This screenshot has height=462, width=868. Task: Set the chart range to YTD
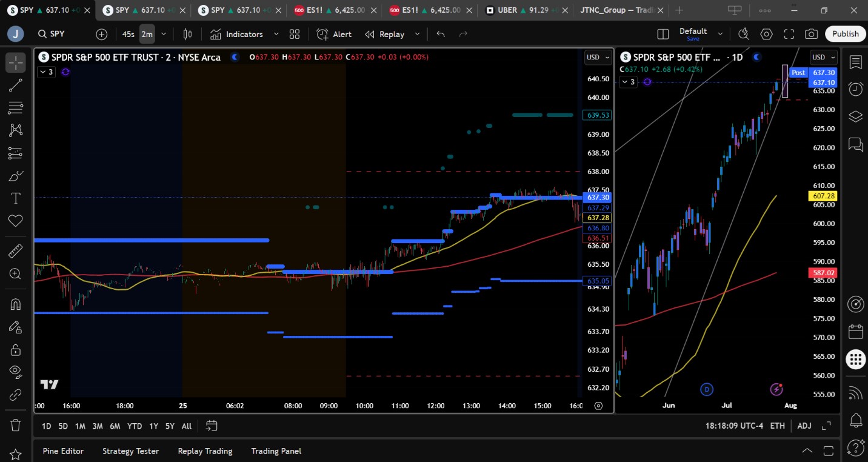(x=135, y=426)
